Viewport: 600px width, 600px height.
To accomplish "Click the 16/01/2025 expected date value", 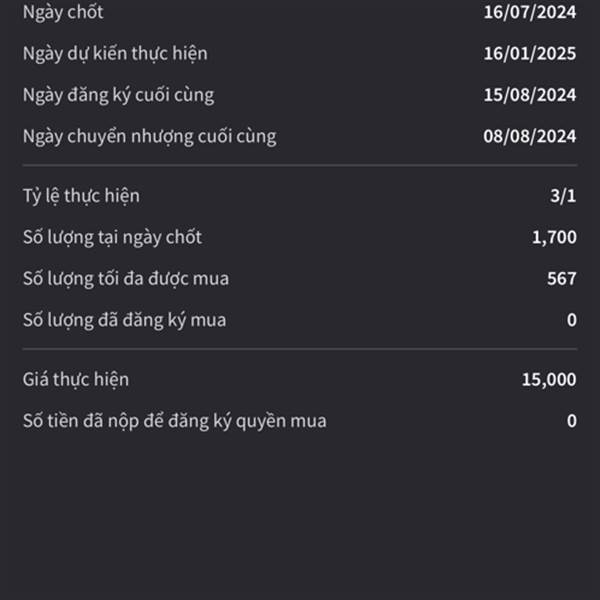I will (x=530, y=54).
